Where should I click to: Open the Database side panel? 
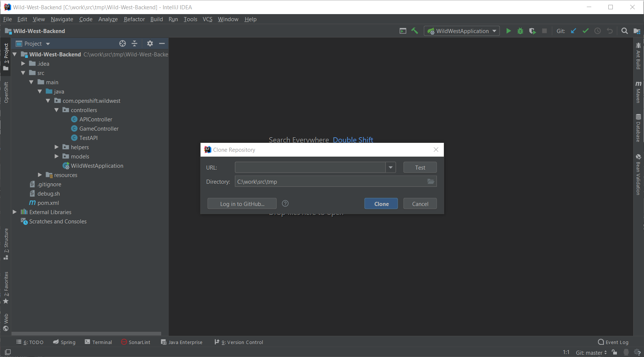(638, 128)
